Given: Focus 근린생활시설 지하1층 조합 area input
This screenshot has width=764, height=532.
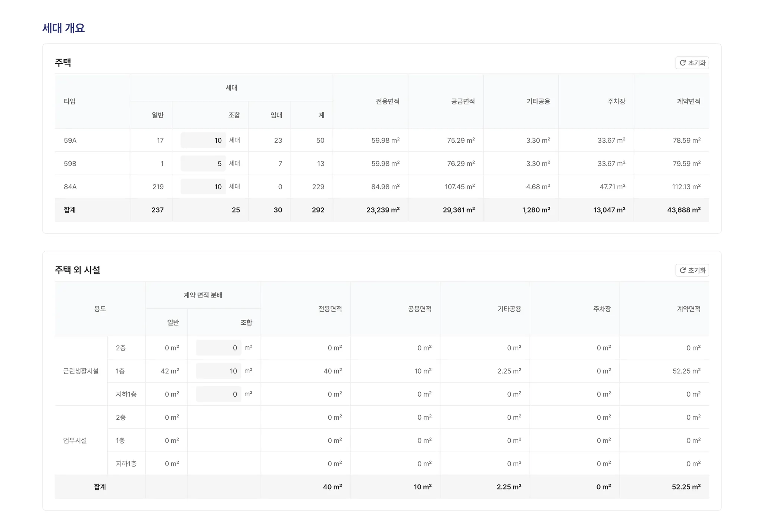Looking at the screenshot, I should tap(219, 394).
